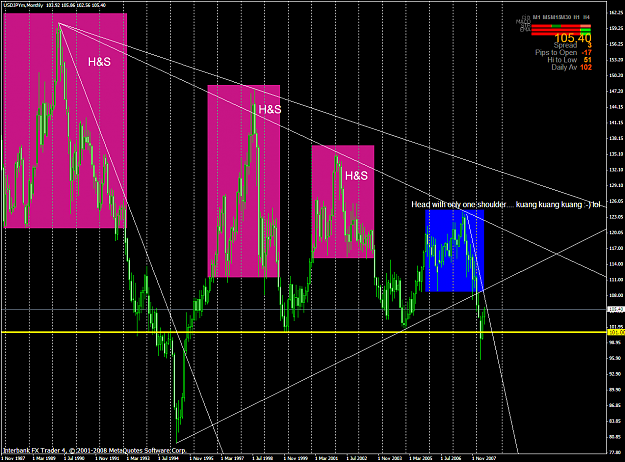Click the 95.90 price axis label
Image resolution: width=625 pixels, height=462 pixels.
pyautogui.click(x=616, y=358)
